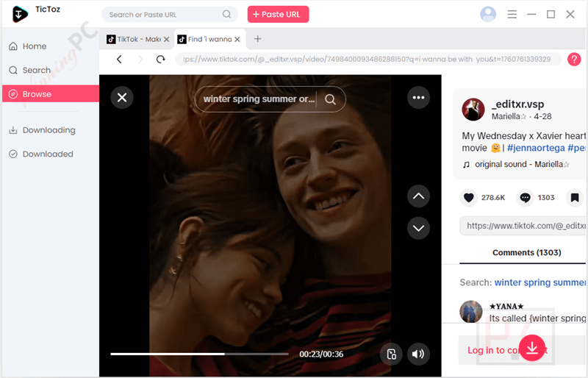Image resolution: width=588 pixels, height=378 pixels.
Task: Mute the video with speaker icon
Action: (418, 354)
